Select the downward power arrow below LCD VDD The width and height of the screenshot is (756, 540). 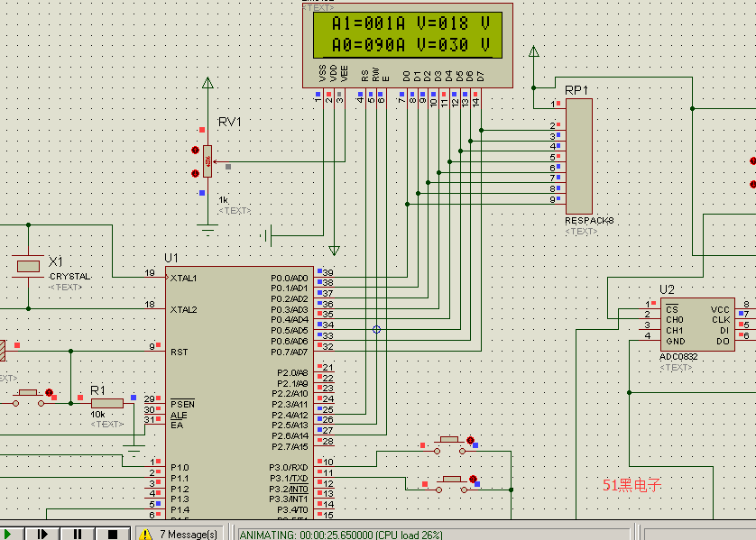334,251
